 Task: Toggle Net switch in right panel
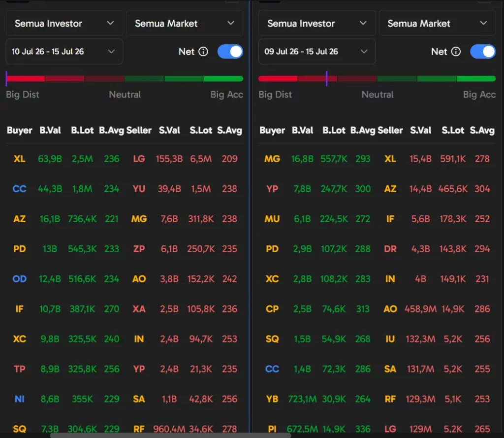483,52
